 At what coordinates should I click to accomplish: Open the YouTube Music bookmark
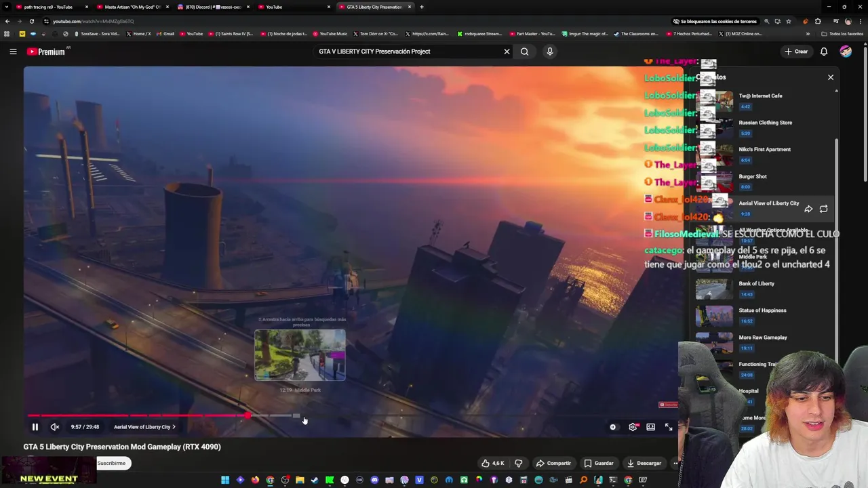click(x=330, y=33)
